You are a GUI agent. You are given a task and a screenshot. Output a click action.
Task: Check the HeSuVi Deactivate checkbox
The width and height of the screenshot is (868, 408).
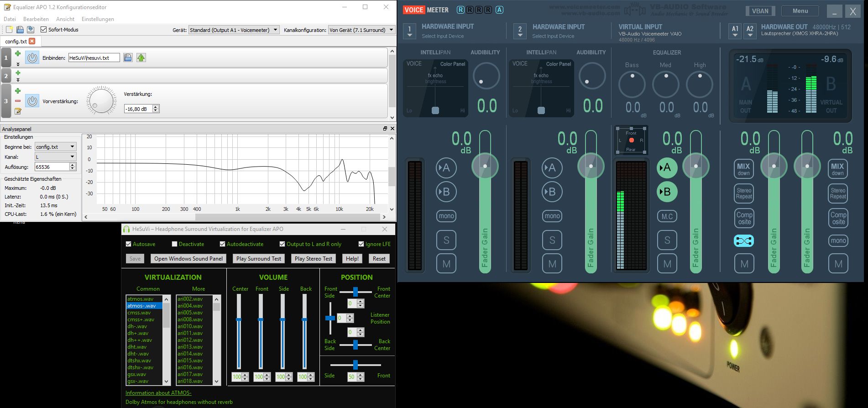click(x=174, y=244)
